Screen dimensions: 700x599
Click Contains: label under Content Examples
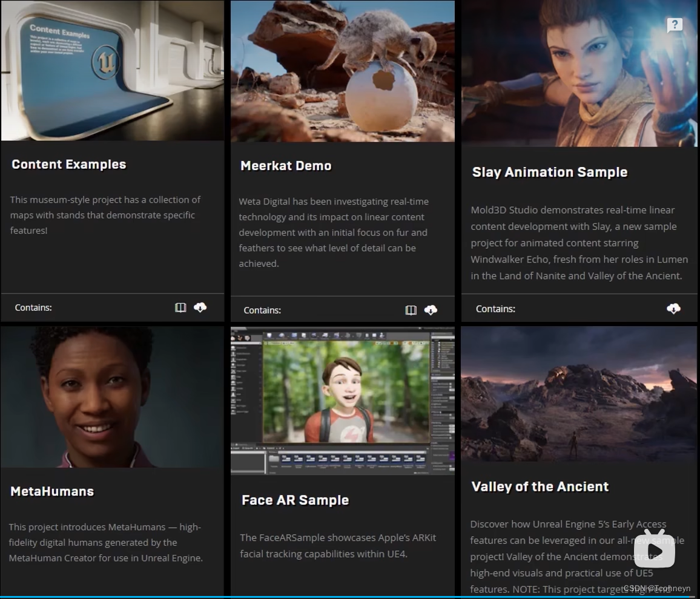coord(33,307)
